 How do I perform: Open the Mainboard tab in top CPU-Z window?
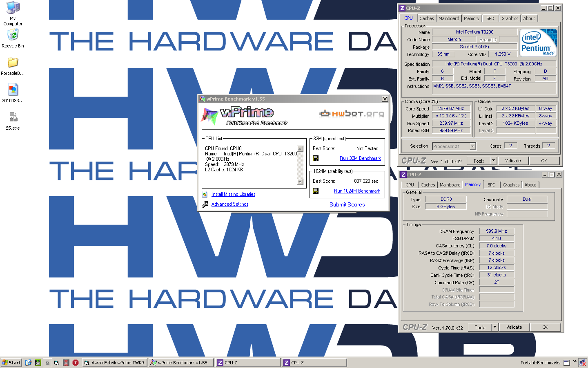(x=449, y=18)
